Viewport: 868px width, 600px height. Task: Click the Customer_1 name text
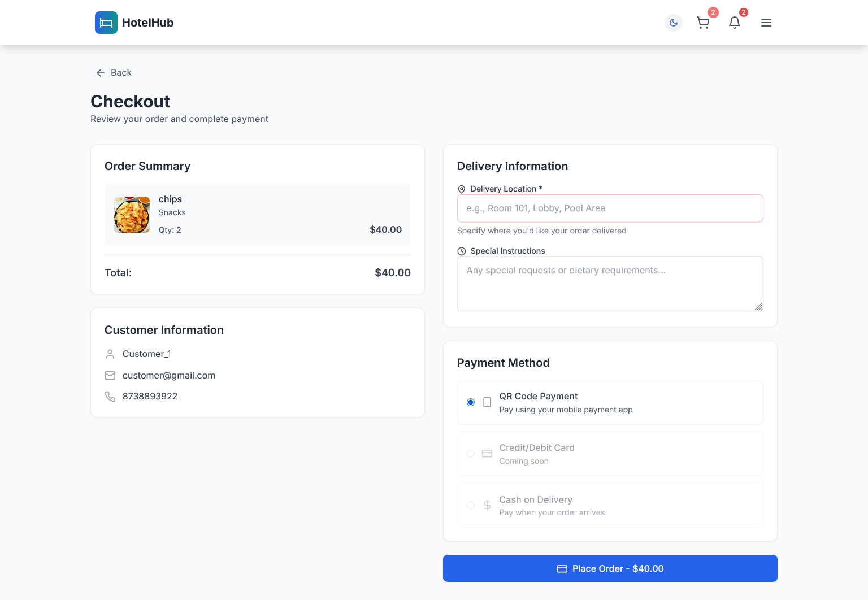tap(147, 354)
